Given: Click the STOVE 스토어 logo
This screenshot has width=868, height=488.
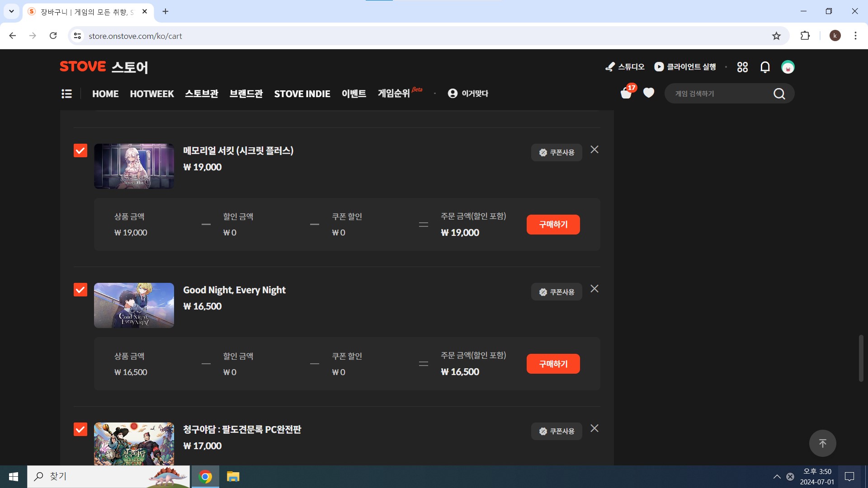Looking at the screenshot, I should [x=104, y=67].
